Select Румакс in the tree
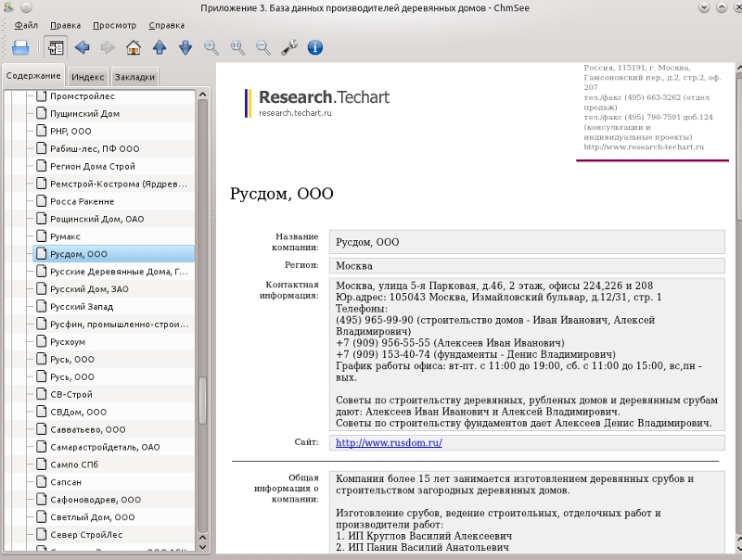742x560 pixels. coord(65,236)
